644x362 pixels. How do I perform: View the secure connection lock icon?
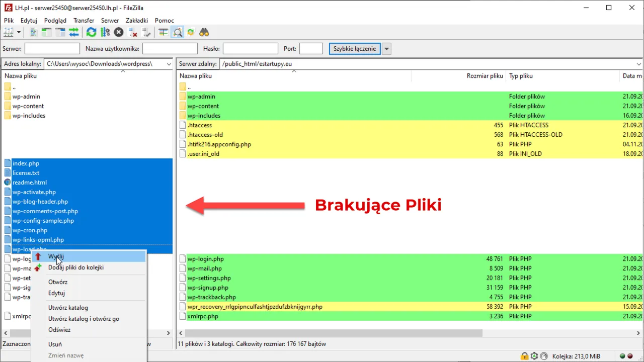tap(525, 355)
